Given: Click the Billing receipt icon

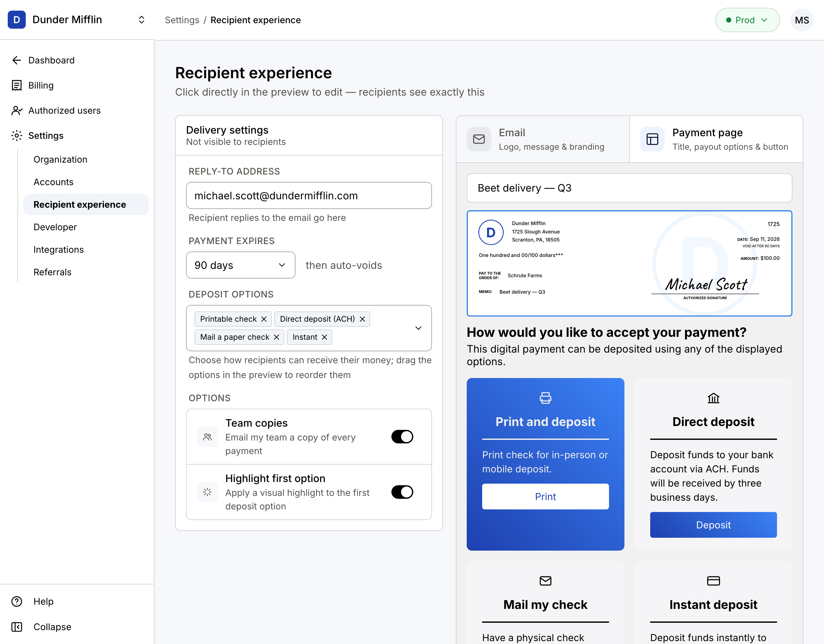Looking at the screenshot, I should pyautogui.click(x=17, y=85).
